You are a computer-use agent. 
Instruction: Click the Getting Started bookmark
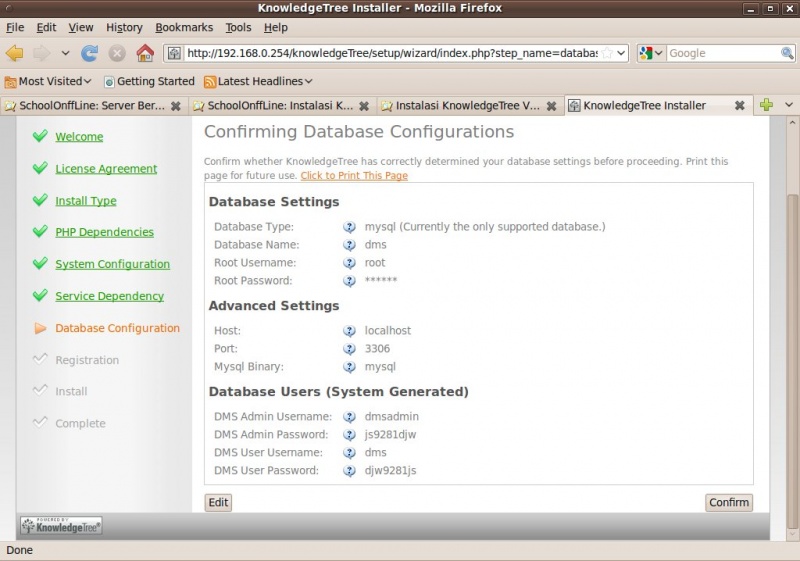[x=149, y=81]
